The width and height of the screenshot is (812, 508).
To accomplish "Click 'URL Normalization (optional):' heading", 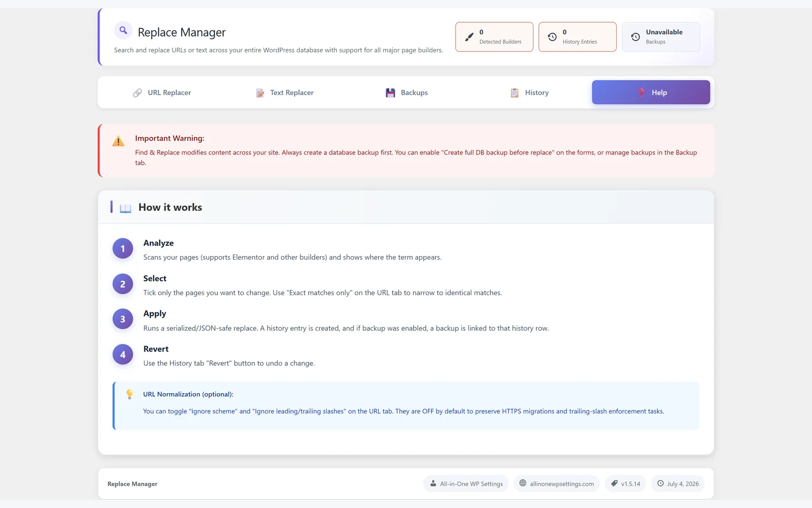I will tap(188, 394).
